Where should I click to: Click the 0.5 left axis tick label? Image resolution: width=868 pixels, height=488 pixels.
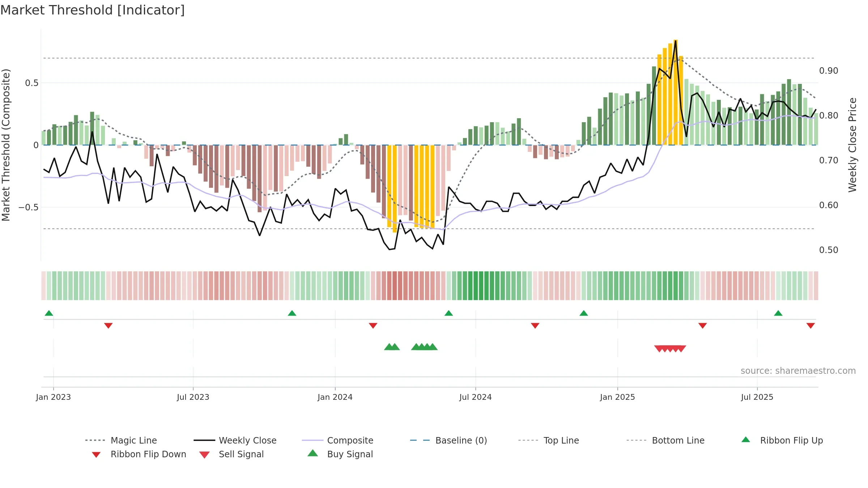32,83
